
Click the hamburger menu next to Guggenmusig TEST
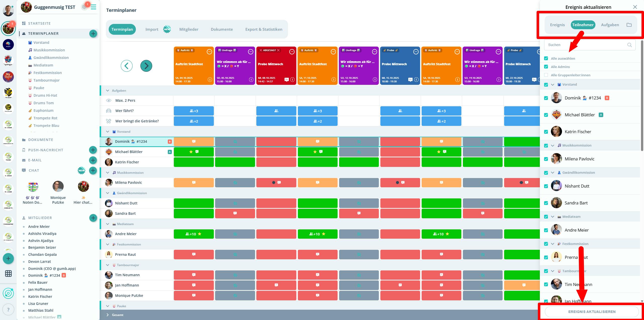point(94,7)
